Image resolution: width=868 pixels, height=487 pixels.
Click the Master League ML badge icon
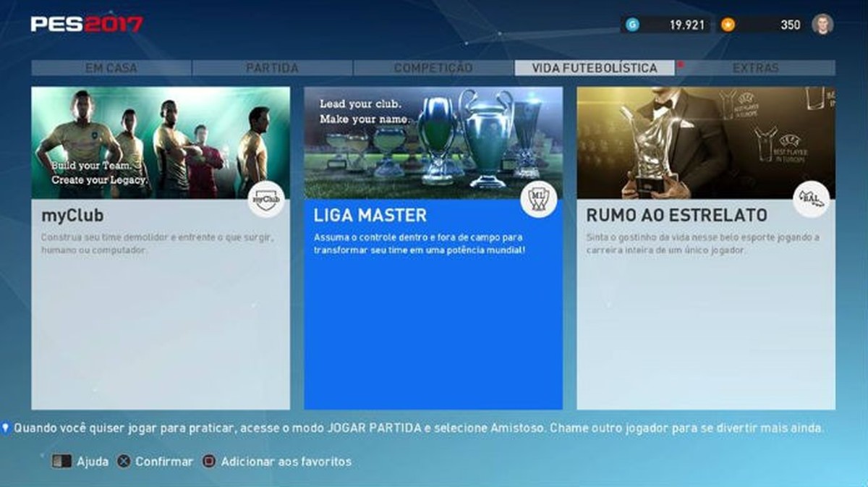538,198
